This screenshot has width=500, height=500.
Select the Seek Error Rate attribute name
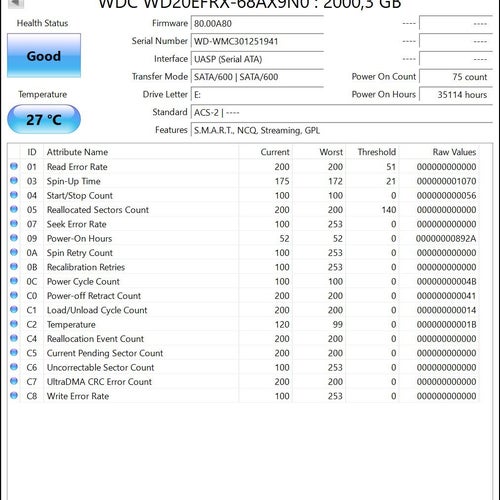pos(77,224)
